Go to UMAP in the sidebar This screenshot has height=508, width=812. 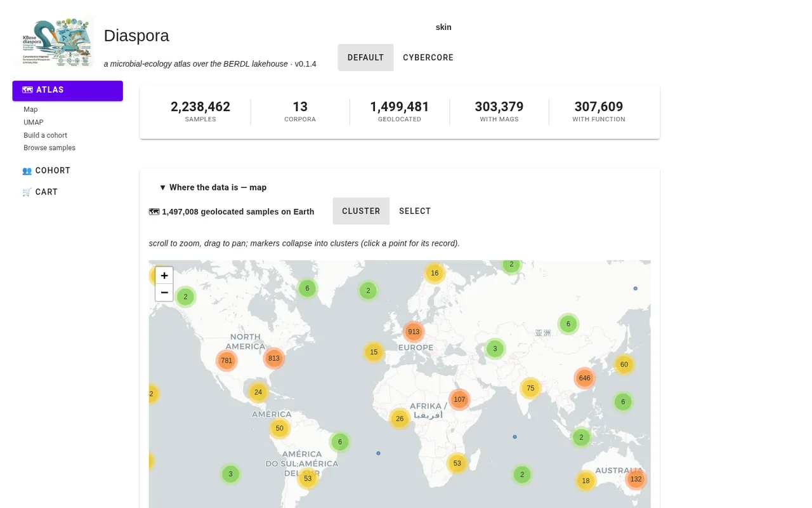[x=34, y=123]
